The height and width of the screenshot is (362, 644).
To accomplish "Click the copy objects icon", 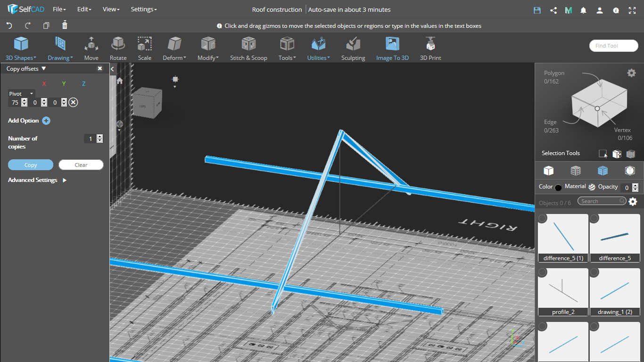I will coord(46,25).
